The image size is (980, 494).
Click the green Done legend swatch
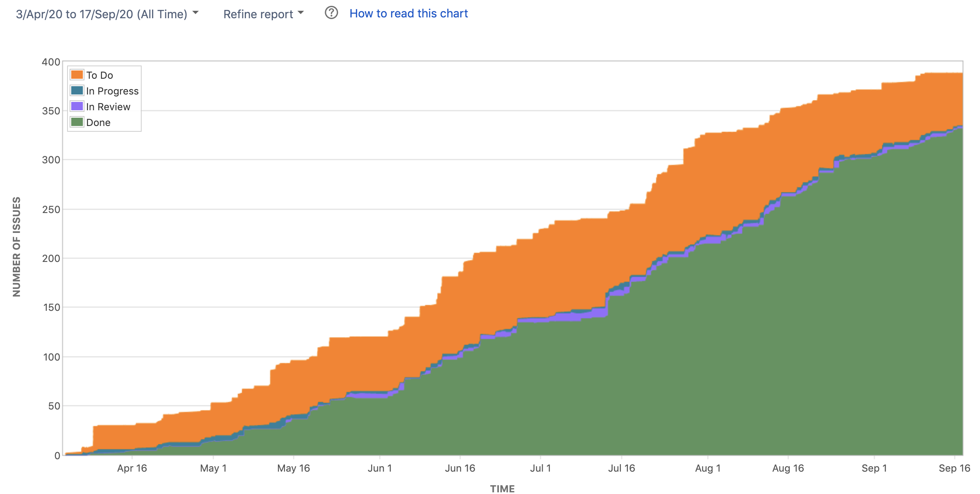(77, 122)
